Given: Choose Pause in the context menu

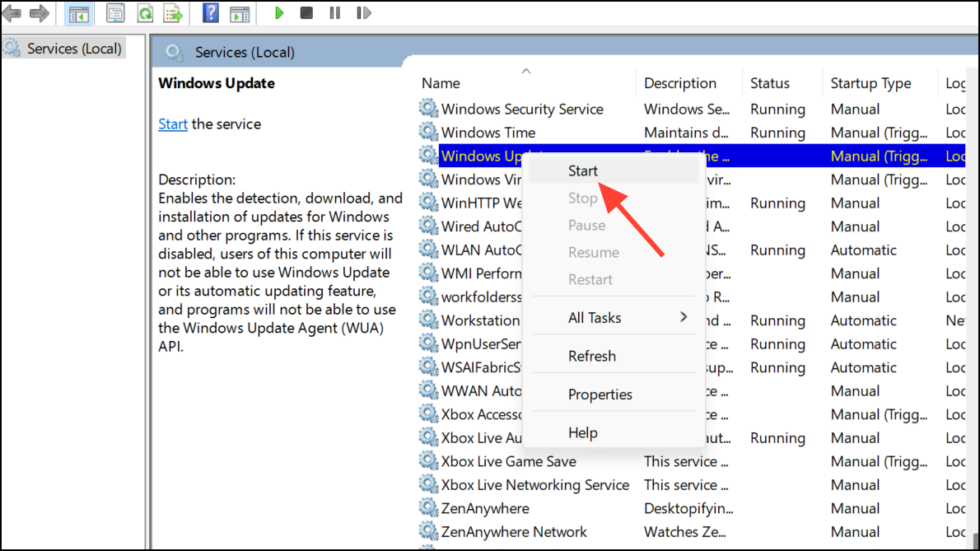Looking at the screenshot, I should [x=614, y=225].
